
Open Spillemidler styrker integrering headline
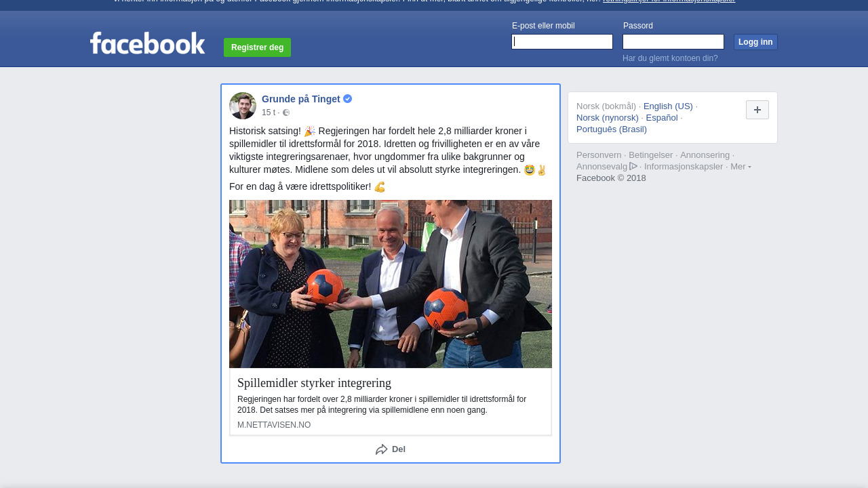pos(314,383)
